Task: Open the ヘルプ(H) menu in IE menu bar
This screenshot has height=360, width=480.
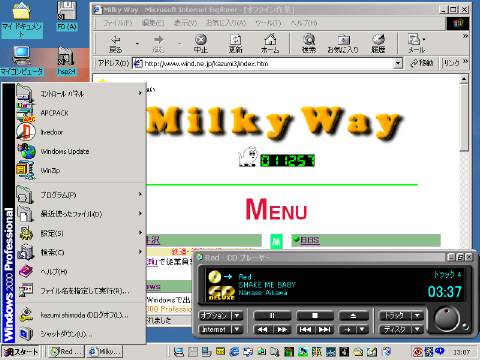Action: coord(304,23)
